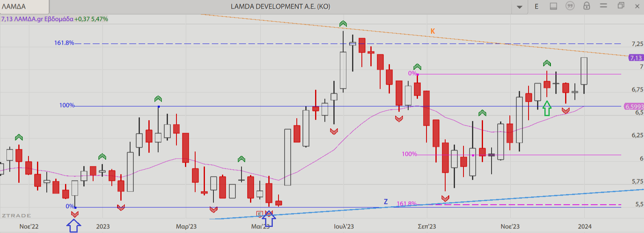Click the E button in title bar

coord(537,6)
